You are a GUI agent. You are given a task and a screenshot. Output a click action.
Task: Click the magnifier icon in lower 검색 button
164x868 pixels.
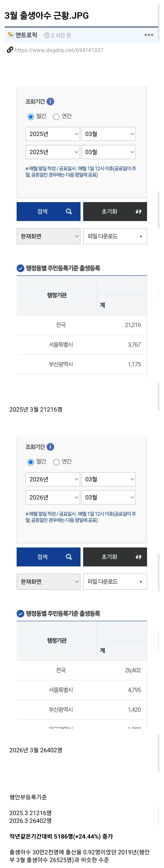point(69,557)
